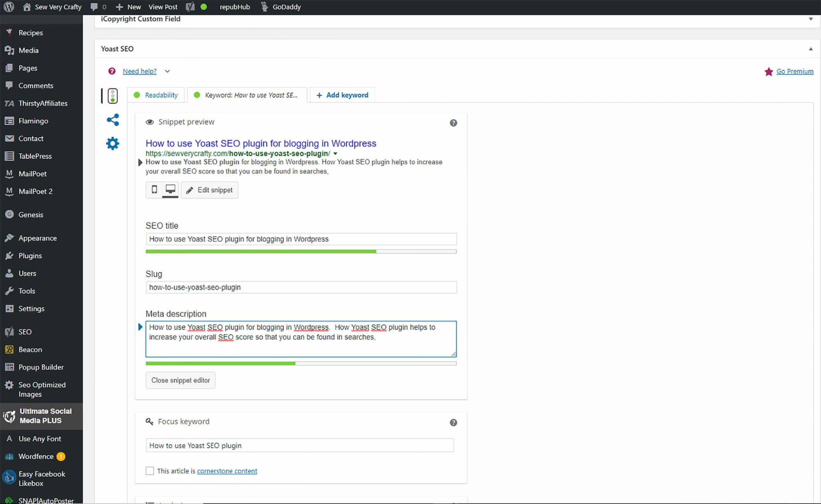Click Close snippet editor button
Image resolution: width=821 pixels, height=504 pixels.
tap(180, 380)
